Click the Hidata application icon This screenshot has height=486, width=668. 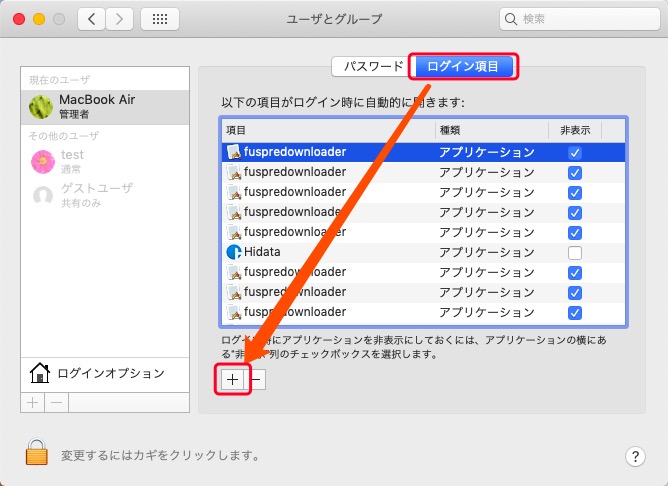coord(234,252)
